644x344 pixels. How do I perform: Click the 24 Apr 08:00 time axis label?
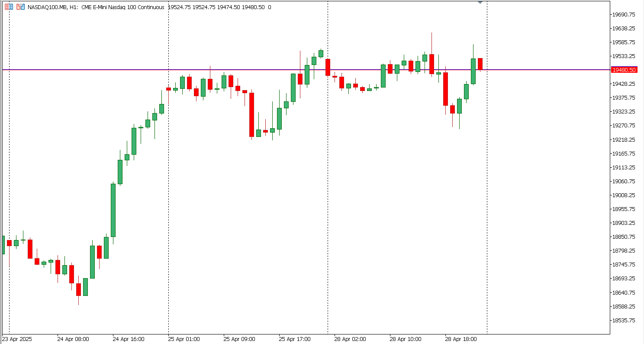[x=73, y=339]
